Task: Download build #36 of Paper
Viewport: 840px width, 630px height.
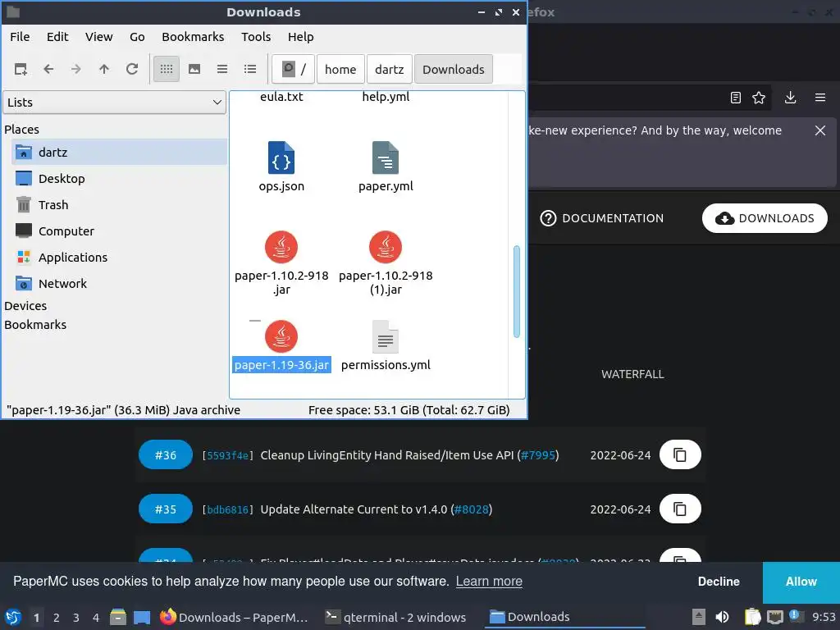Action: pos(166,454)
